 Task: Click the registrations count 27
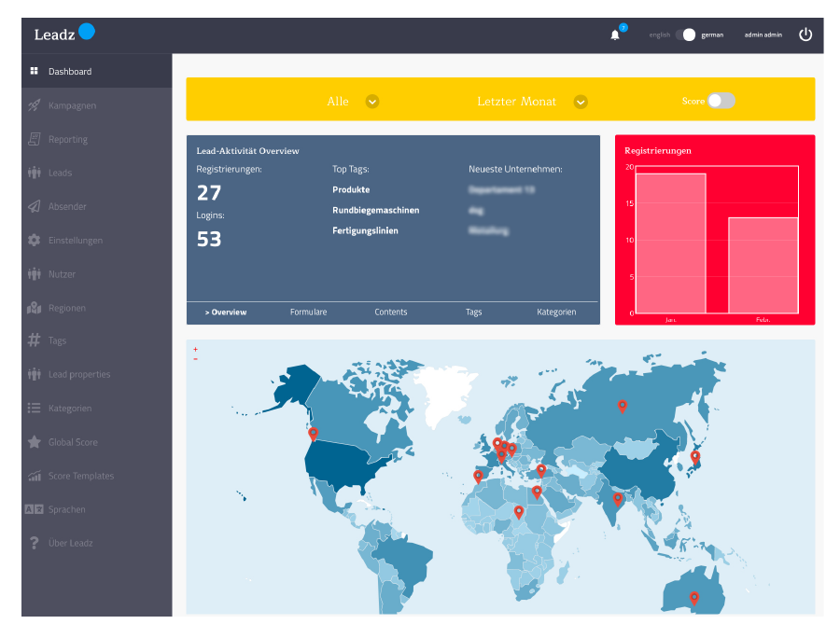click(209, 193)
